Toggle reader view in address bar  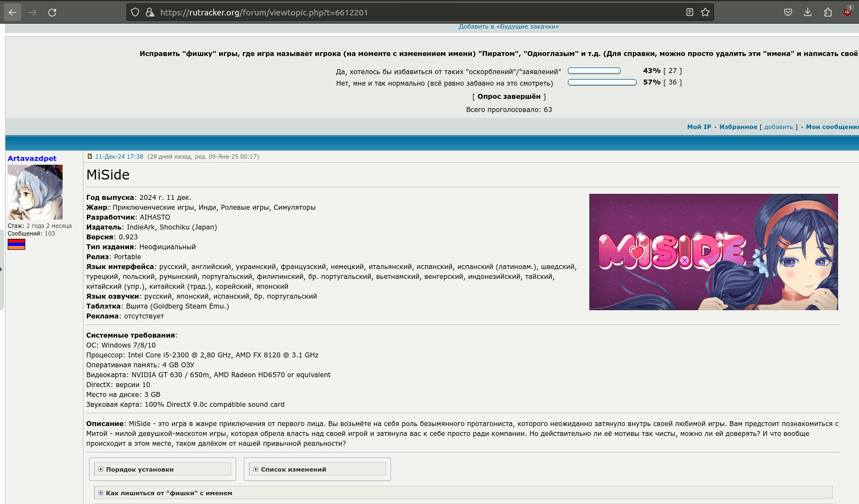point(690,12)
